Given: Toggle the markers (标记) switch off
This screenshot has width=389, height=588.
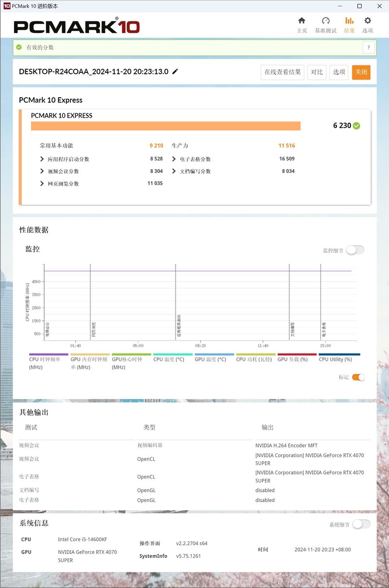Looking at the screenshot, I should tap(358, 377).
